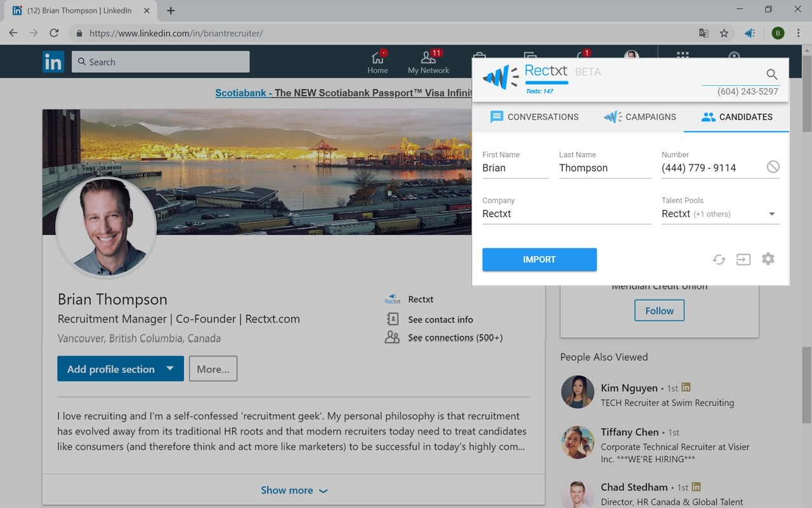Image resolution: width=812 pixels, height=508 pixels.
Task: Open Add profile section dropdown arrow
Action: click(169, 369)
